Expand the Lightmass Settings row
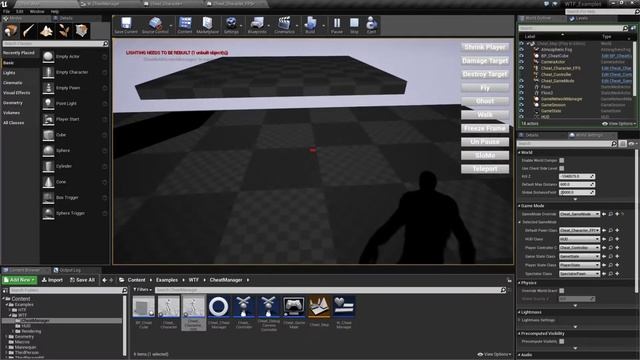 [520, 320]
